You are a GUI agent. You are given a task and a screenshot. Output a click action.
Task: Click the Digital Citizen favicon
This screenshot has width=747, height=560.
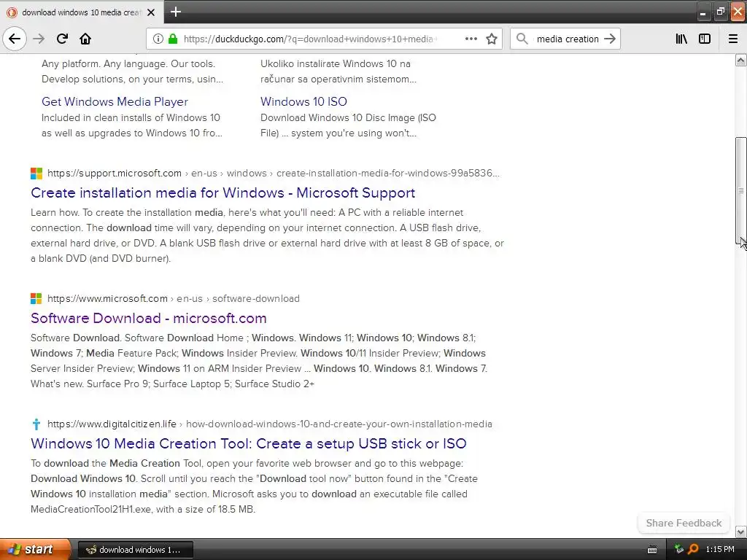[x=36, y=424]
